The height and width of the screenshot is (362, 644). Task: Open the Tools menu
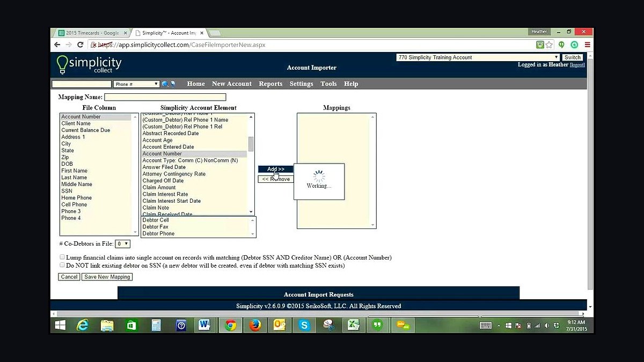328,84
